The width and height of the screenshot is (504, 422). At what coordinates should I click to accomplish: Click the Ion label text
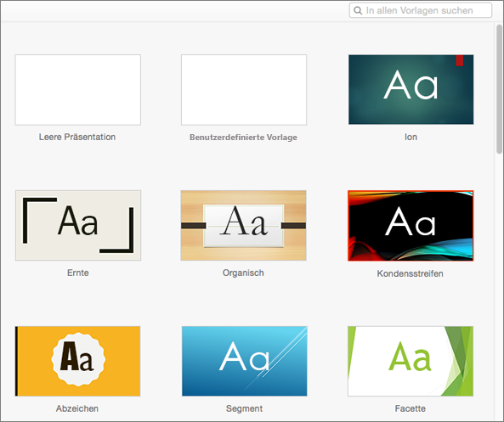click(x=411, y=137)
